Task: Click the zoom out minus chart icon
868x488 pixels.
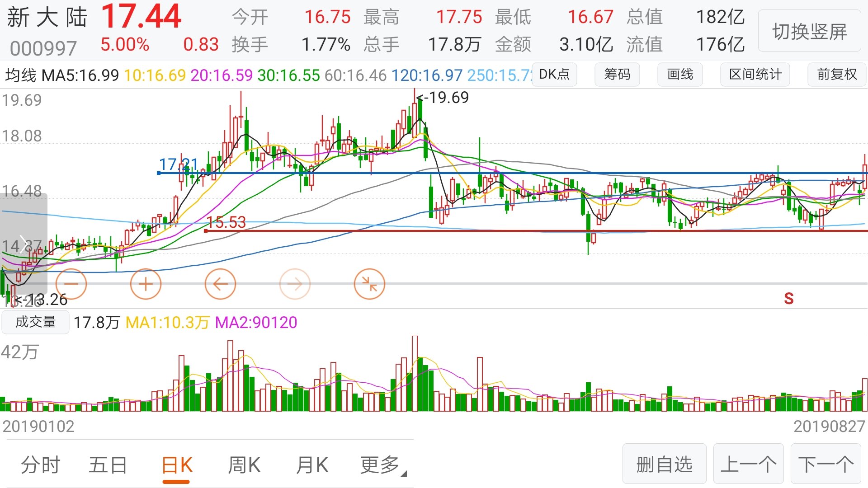Action: (71, 284)
